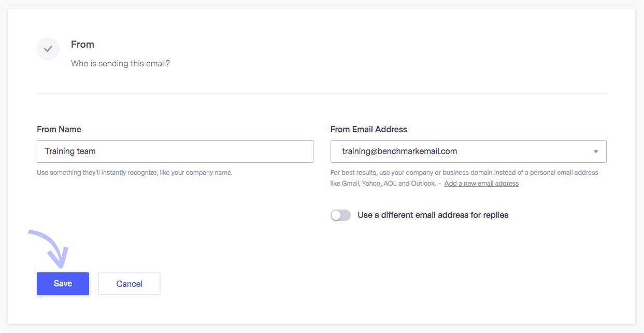Cancel editing the From section
The height and width of the screenshot is (333, 644).
(x=129, y=284)
